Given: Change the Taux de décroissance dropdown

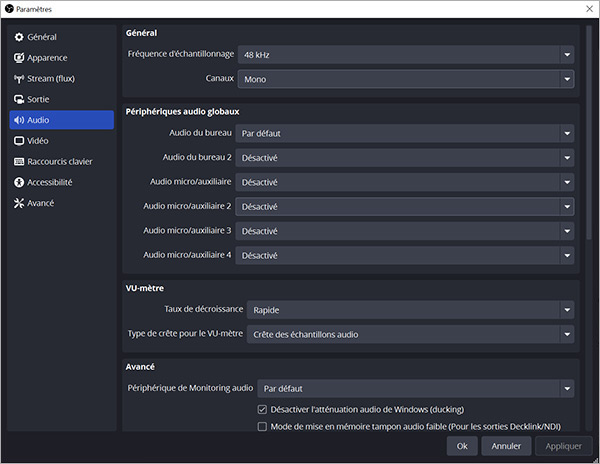Looking at the screenshot, I should click(410, 310).
